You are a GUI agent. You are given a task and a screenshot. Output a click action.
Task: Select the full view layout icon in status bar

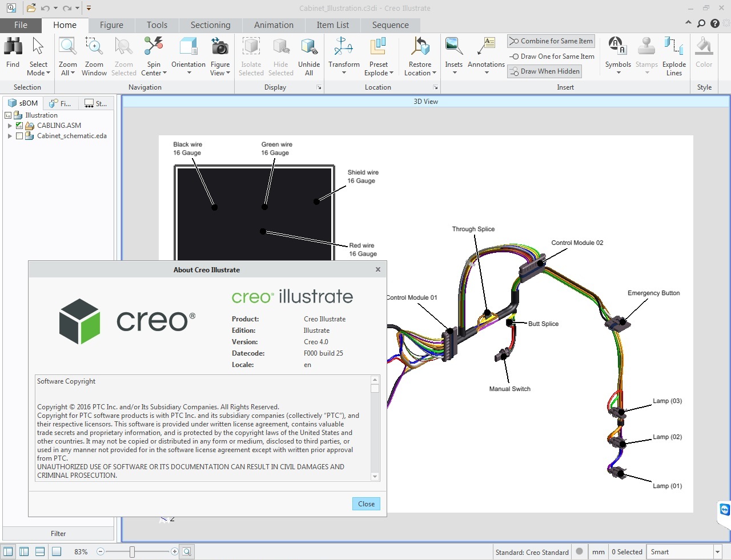point(57,551)
